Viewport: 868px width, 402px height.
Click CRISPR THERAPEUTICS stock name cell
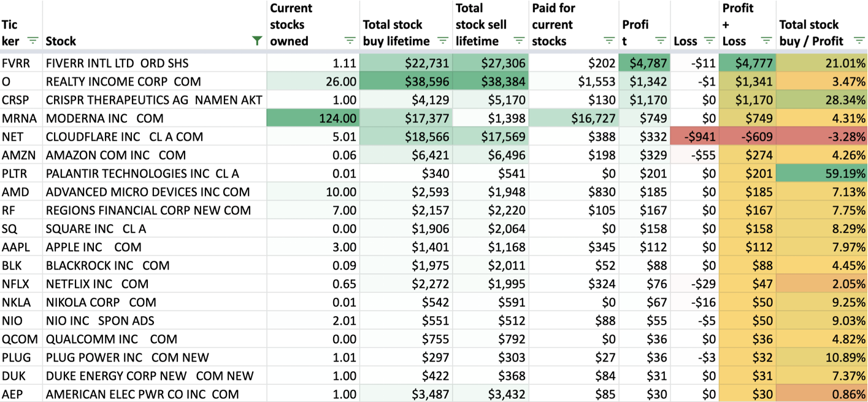155,100
